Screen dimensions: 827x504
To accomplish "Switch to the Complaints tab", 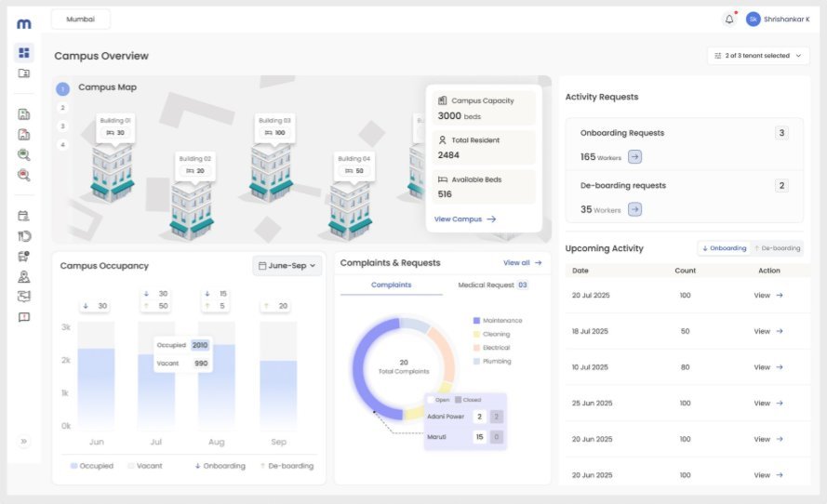I will click(x=391, y=285).
